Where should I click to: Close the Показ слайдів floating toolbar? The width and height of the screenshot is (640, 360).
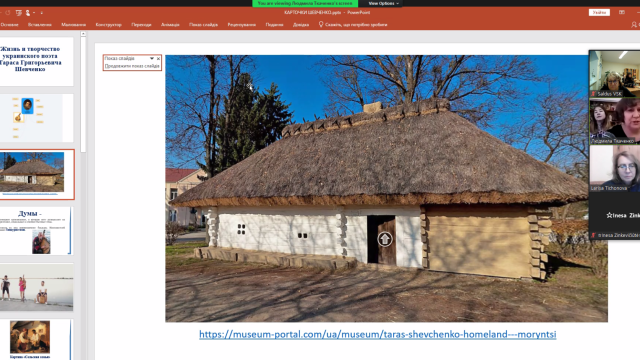click(x=158, y=58)
